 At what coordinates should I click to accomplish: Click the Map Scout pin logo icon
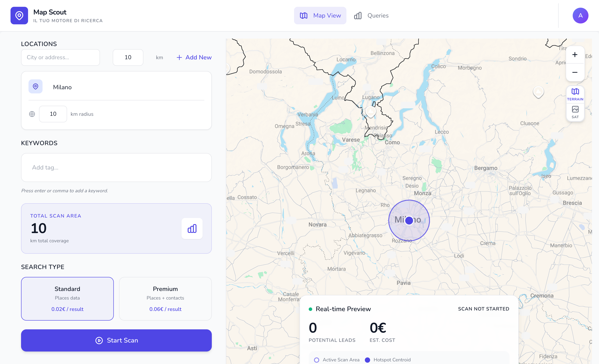(x=19, y=16)
